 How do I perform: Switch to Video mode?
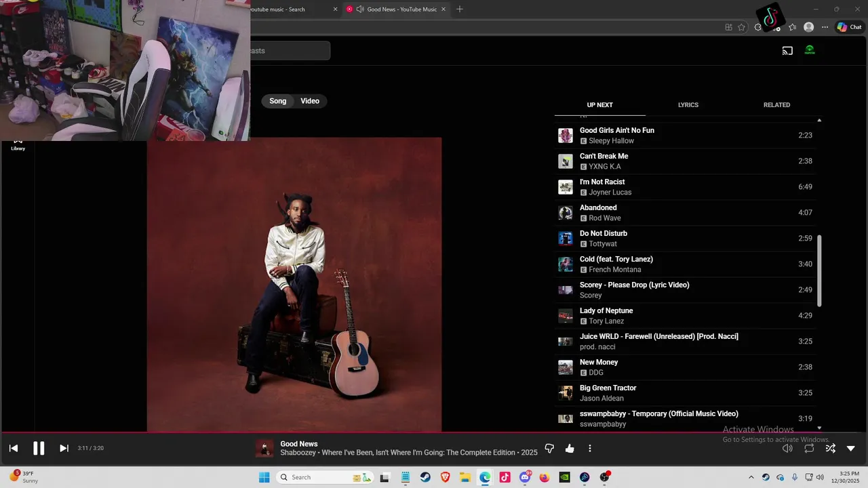coord(310,101)
